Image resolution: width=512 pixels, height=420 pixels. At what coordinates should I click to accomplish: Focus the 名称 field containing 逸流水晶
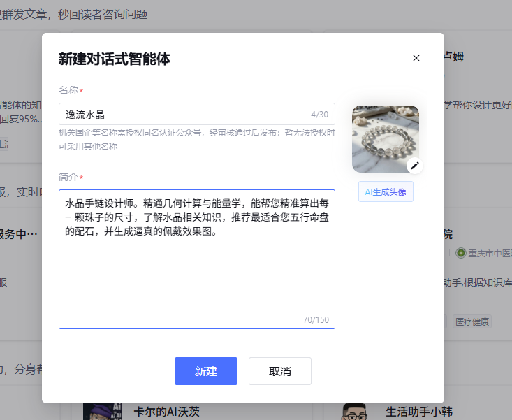pos(197,114)
